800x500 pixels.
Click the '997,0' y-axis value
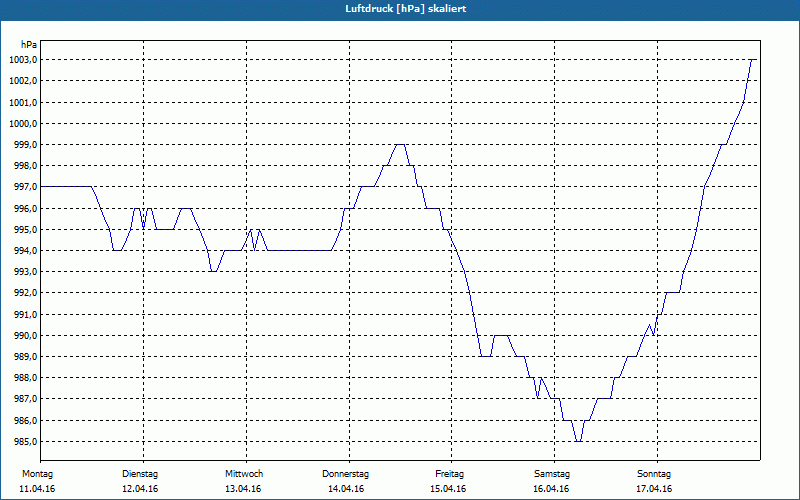pos(24,187)
